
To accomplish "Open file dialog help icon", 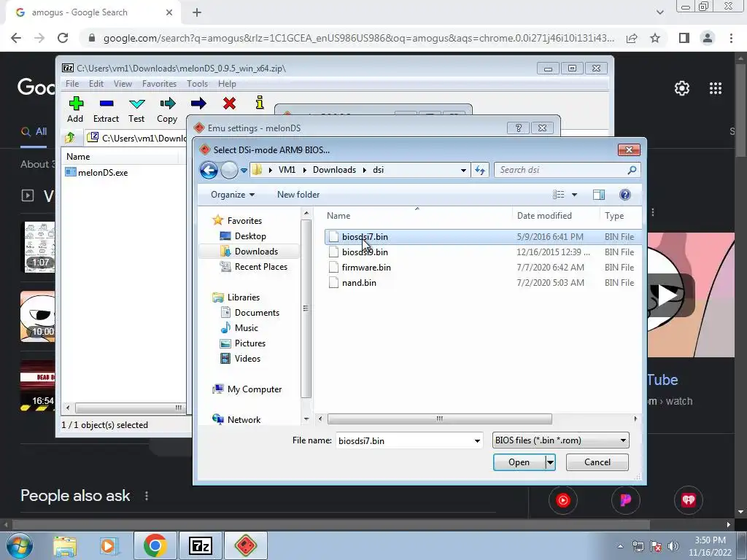I will click(625, 194).
